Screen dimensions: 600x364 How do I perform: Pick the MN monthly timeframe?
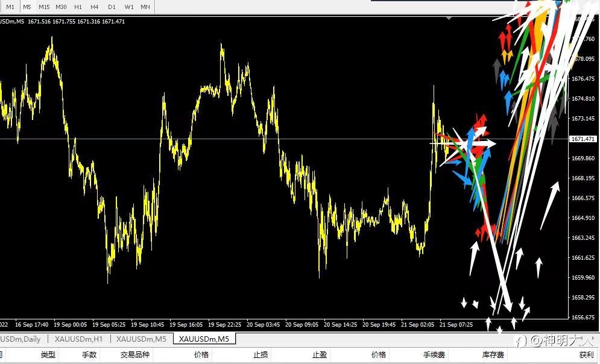145,7
